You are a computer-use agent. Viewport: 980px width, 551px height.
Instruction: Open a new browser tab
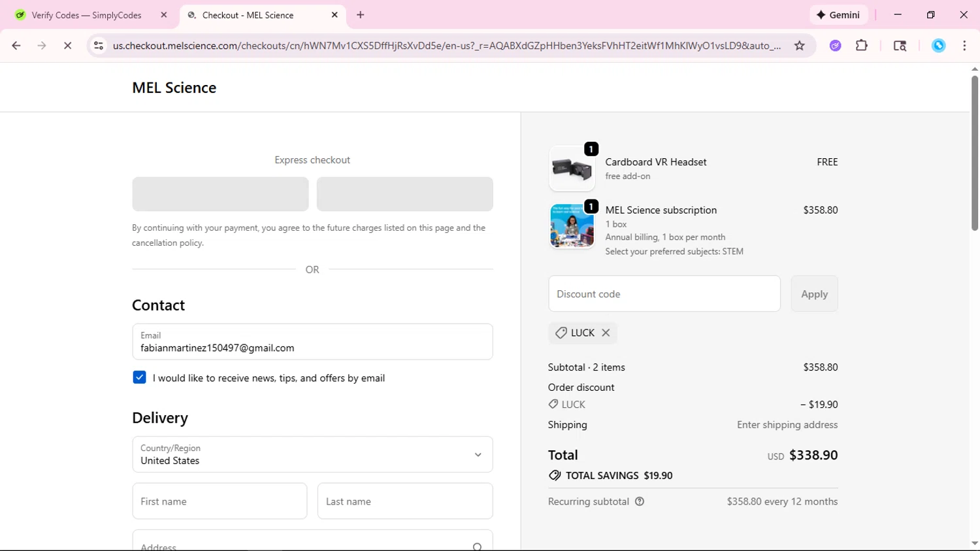[x=361, y=15]
